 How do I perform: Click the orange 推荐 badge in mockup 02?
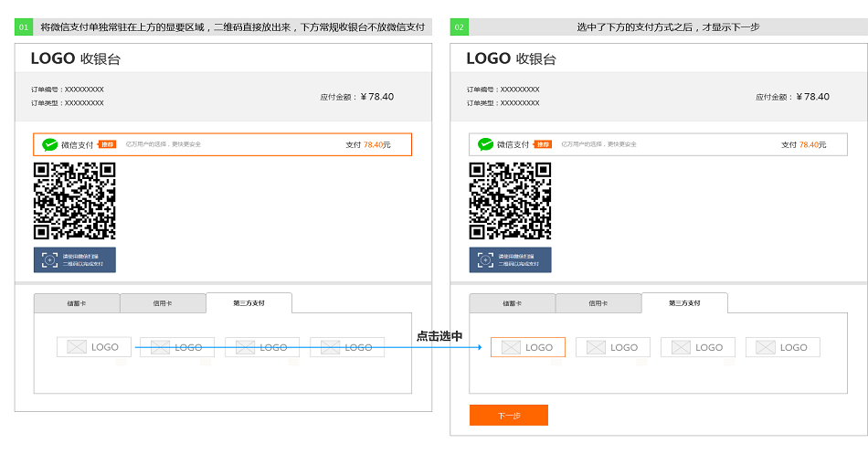[x=543, y=144]
